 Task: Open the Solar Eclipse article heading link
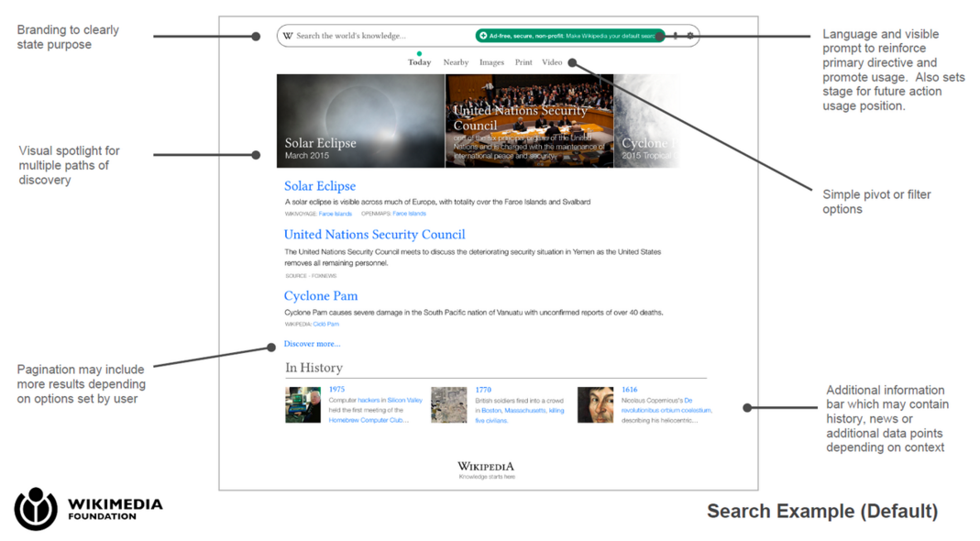point(320,186)
